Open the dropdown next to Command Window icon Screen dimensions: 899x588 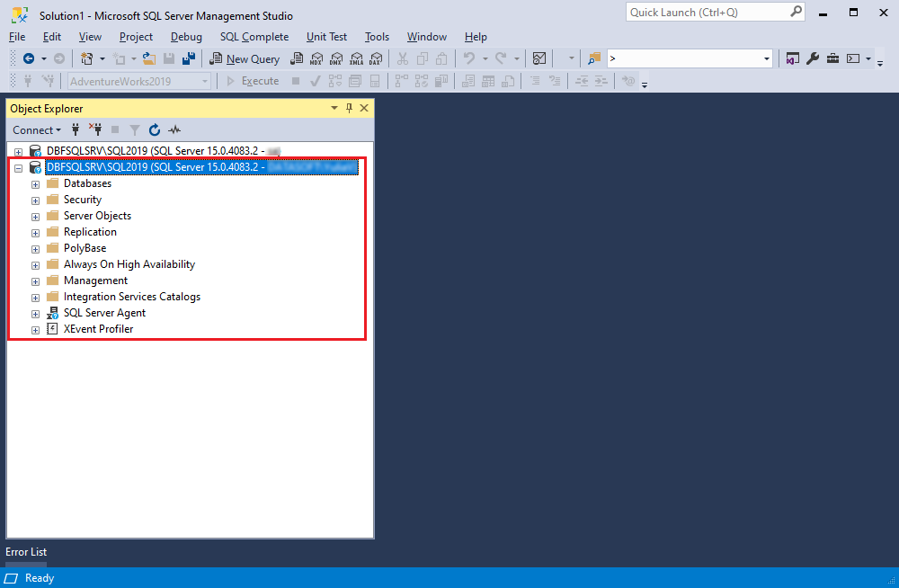pyautogui.click(x=868, y=58)
